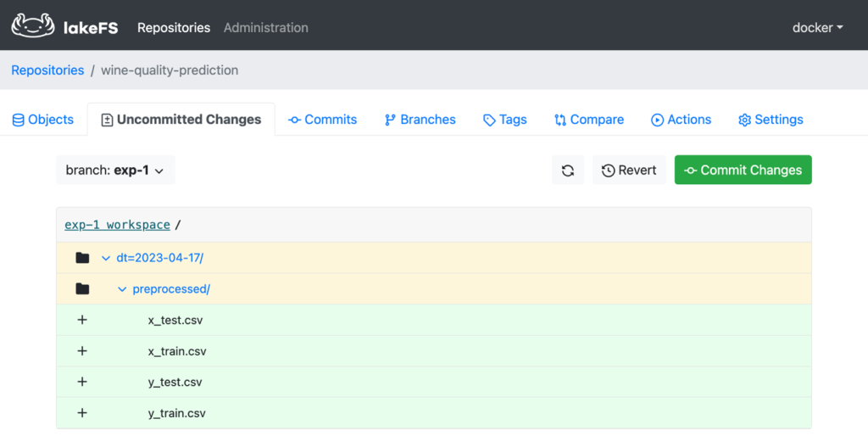
Task: Collapse the preprocessed/ chevron
Action: tap(122, 289)
